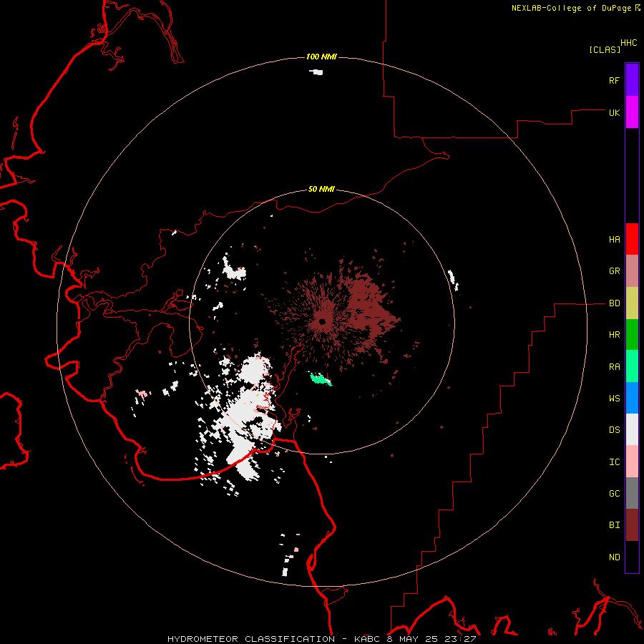The image size is (644, 644).
Task: Click the RF legend label
Action: tap(614, 80)
